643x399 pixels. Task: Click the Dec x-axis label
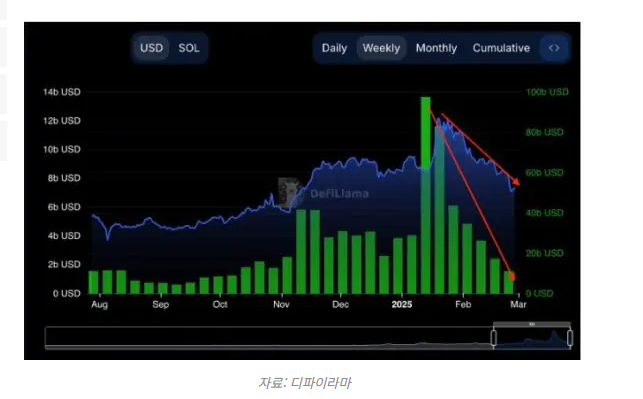340,304
